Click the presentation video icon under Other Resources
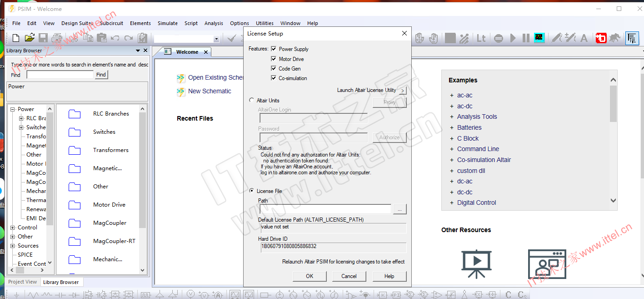Image resolution: width=644 pixels, height=299 pixels. click(476, 264)
